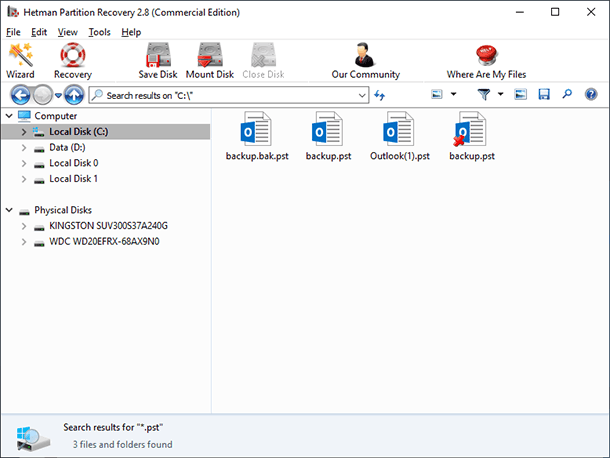The width and height of the screenshot is (610, 458).
Task: Open the View menu
Action: tap(68, 32)
